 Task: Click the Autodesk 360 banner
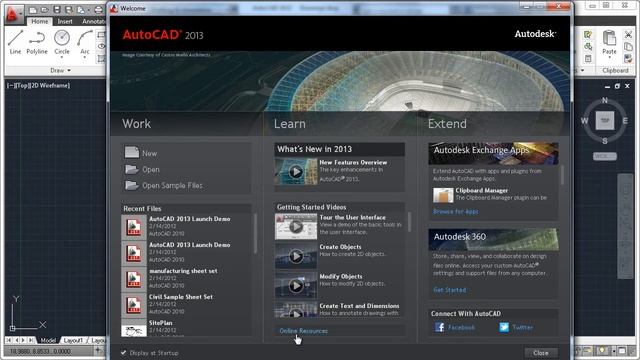click(x=493, y=239)
